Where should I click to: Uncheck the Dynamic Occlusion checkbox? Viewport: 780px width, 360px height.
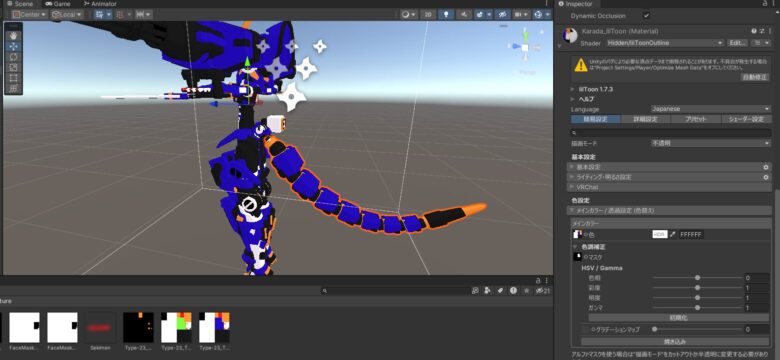[x=646, y=15]
